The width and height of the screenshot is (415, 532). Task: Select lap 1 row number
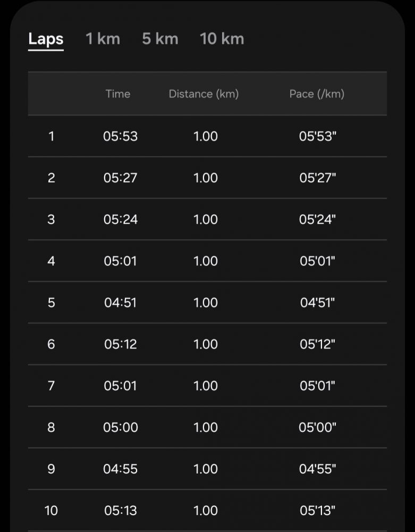pos(51,136)
